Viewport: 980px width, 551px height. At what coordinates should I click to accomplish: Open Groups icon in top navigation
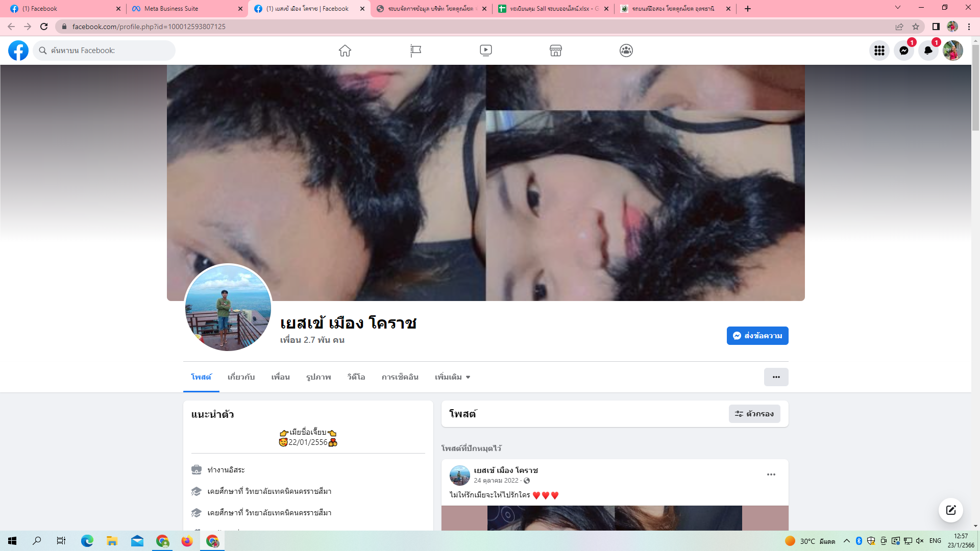(x=626, y=51)
